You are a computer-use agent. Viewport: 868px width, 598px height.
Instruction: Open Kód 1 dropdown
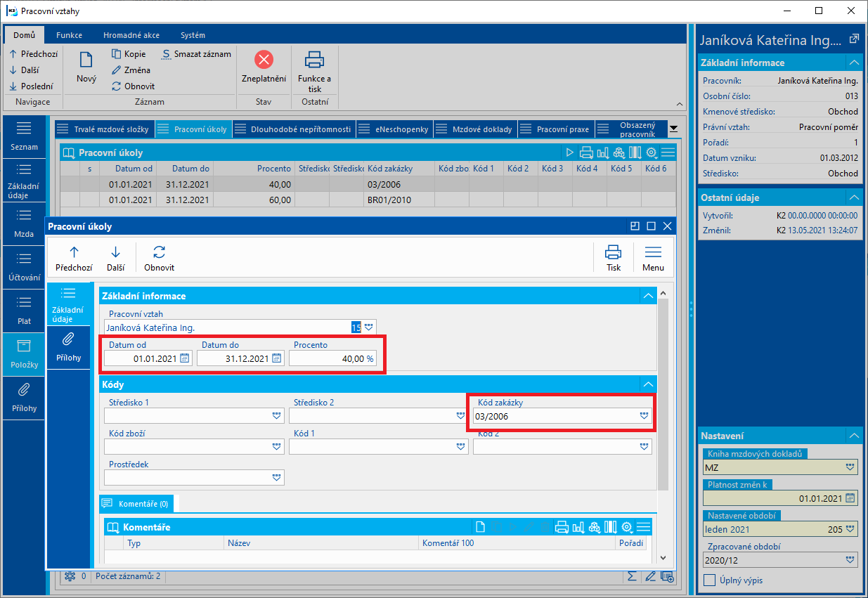coord(460,447)
